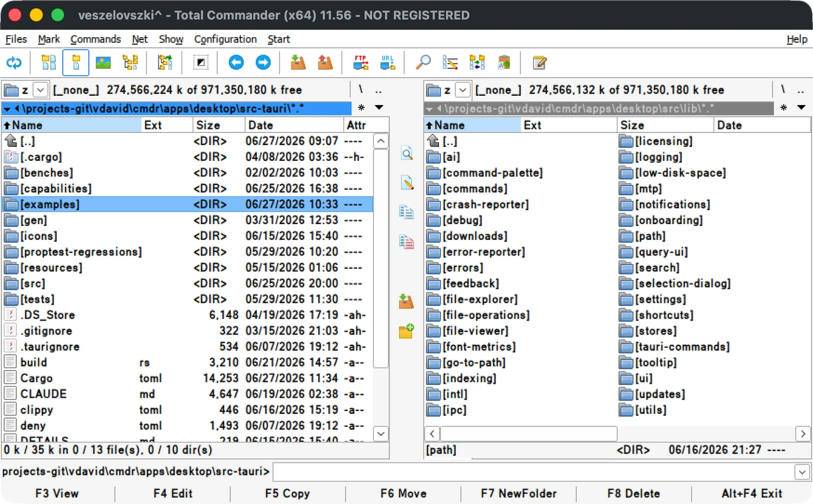Open Synchronize directories toolbar icon
Viewport: 813px width, 504px height.
coord(477,63)
